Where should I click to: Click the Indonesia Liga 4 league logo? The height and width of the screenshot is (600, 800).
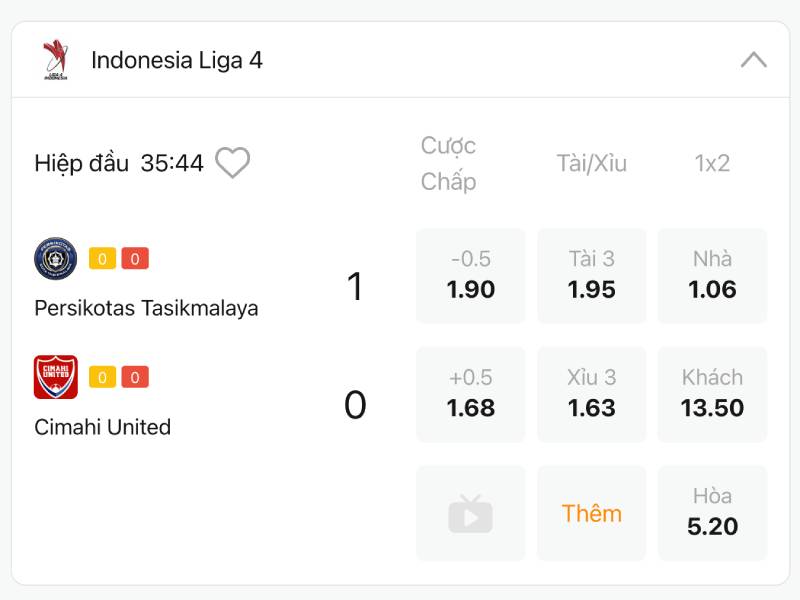(x=55, y=60)
